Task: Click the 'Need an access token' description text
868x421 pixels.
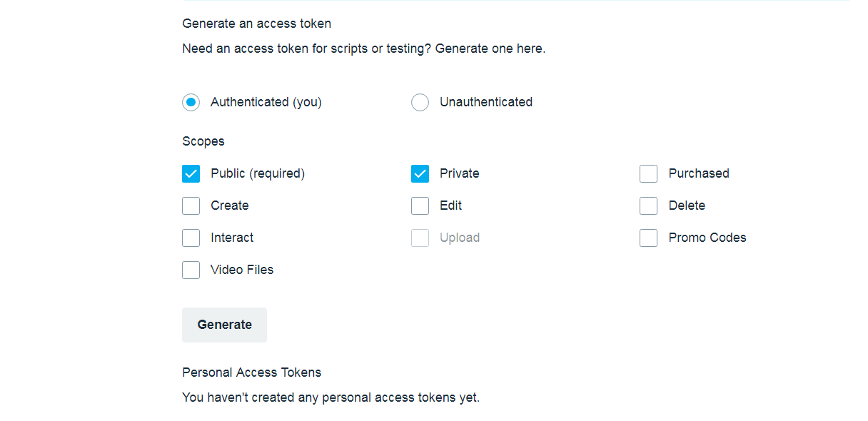Action: [363, 49]
